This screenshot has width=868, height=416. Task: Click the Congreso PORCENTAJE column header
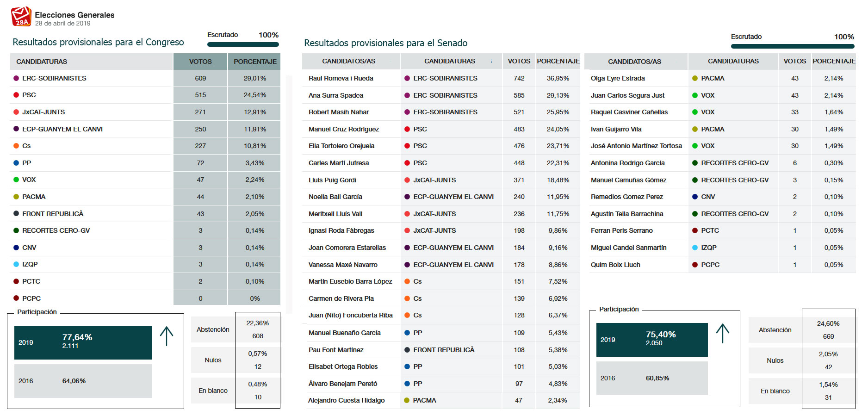click(x=254, y=62)
